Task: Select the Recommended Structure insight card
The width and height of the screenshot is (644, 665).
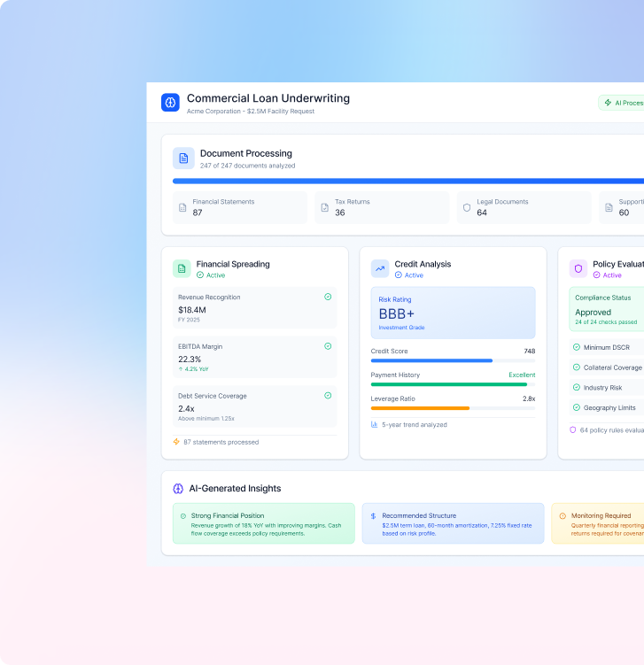Action: coord(453,523)
